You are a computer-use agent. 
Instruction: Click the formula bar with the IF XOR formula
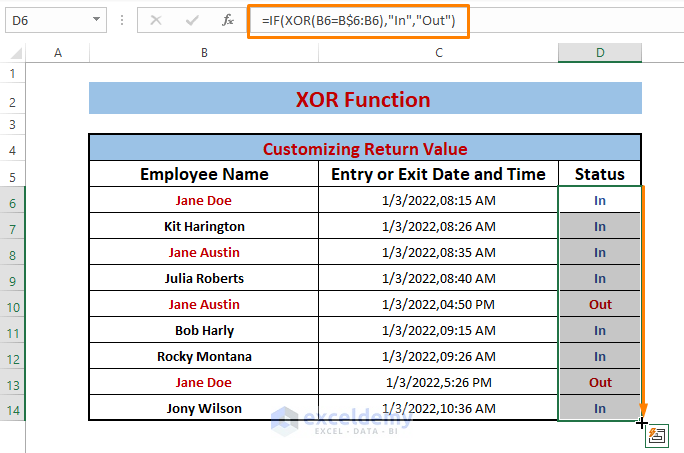(x=358, y=21)
